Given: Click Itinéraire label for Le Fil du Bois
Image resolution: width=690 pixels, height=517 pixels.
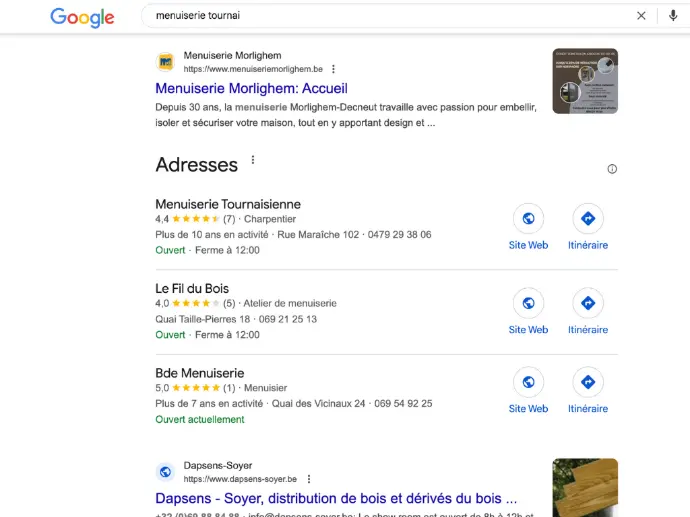Looking at the screenshot, I should tap(588, 330).
